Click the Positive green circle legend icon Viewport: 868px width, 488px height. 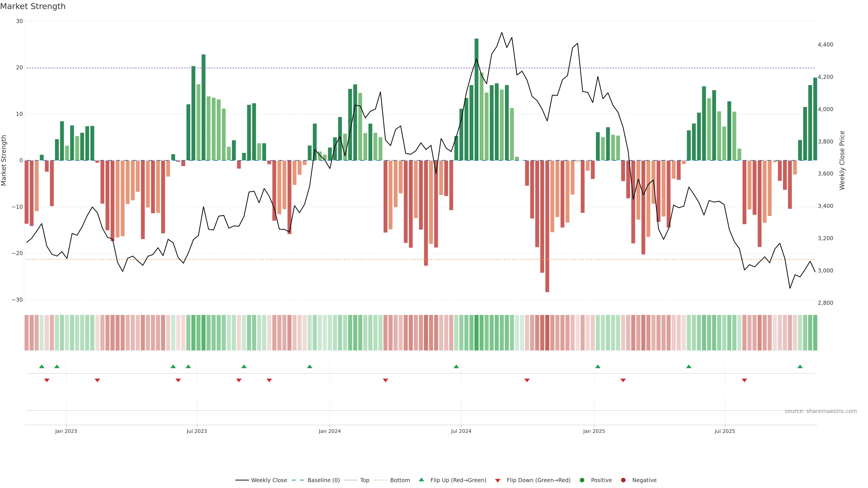pyautogui.click(x=582, y=480)
